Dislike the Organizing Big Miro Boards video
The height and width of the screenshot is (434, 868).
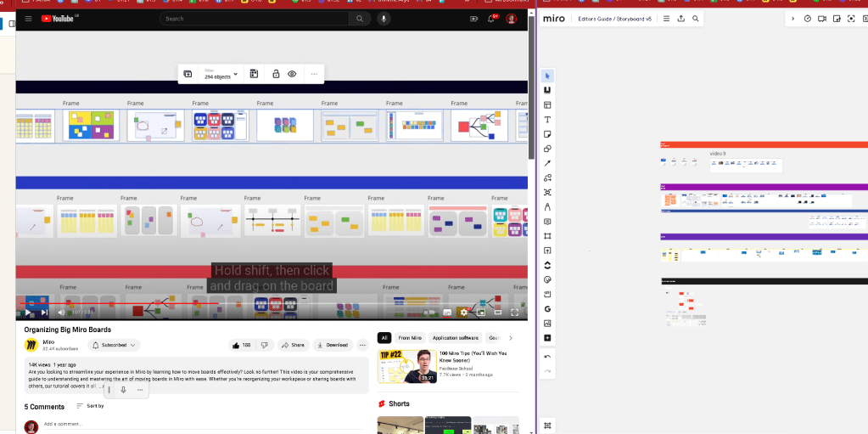[265, 345]
